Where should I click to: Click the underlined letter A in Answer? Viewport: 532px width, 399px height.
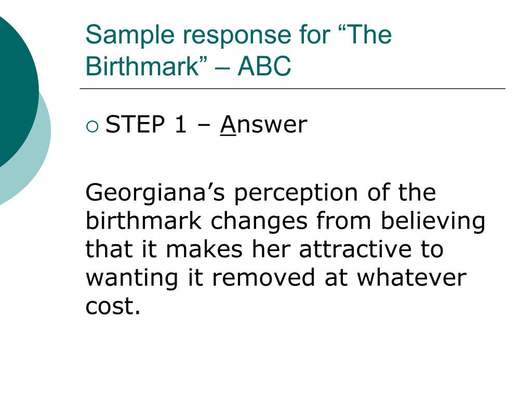point(228,125)
